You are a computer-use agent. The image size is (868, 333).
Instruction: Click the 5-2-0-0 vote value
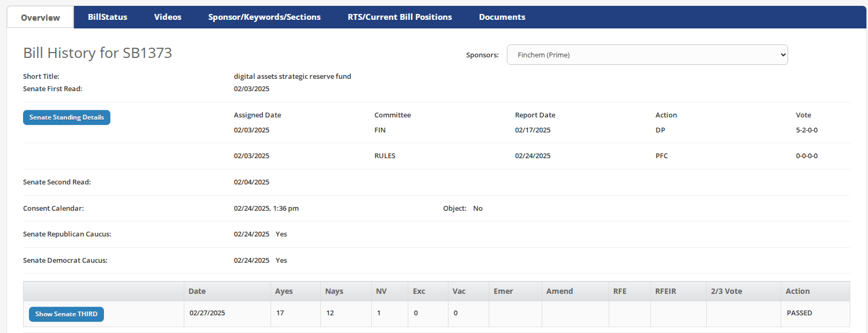point(806,130)
